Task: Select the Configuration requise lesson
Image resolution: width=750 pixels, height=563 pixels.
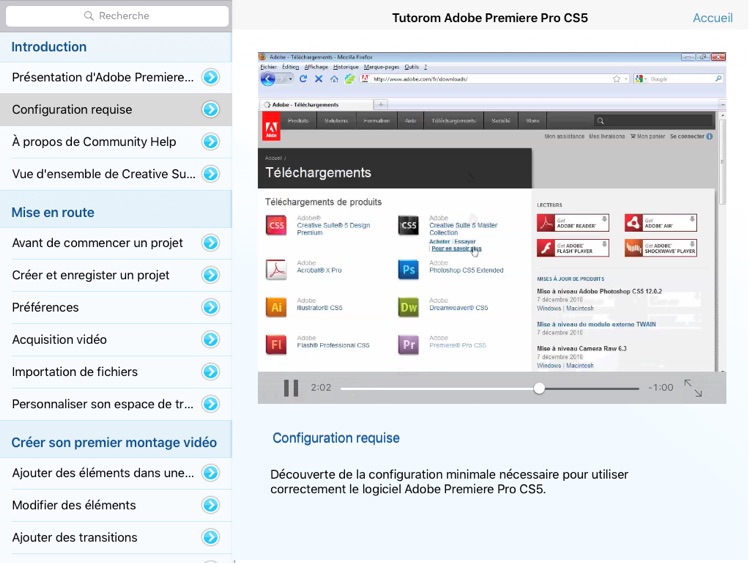Action: [116, 110]
